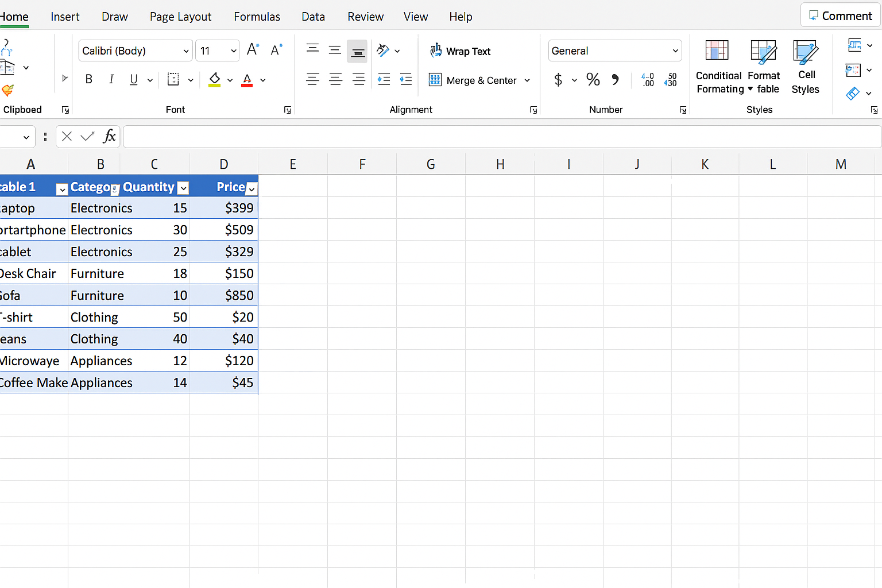Select column H header
The height and width of the screenshot is (588, 882).
click(500, 164)
